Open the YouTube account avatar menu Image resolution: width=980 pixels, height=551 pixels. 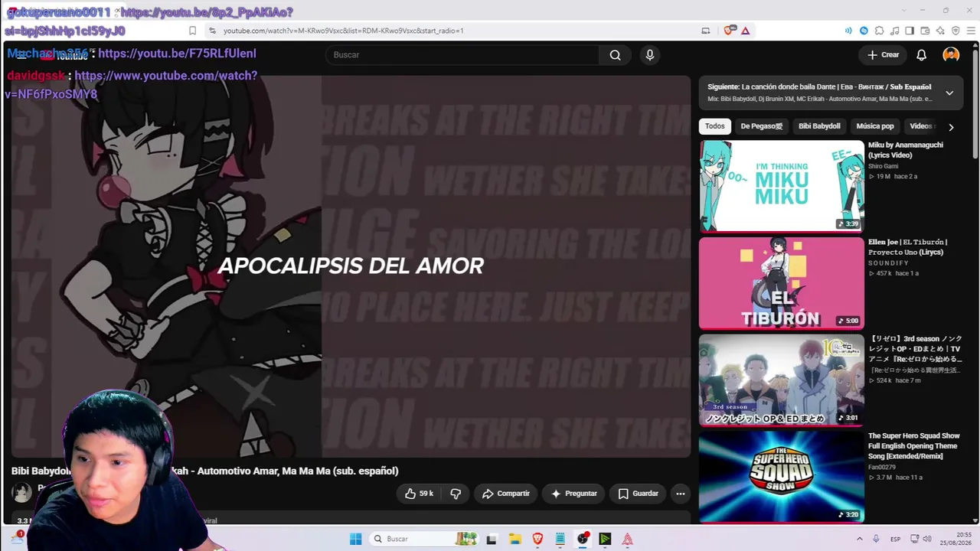pos(951,55)
